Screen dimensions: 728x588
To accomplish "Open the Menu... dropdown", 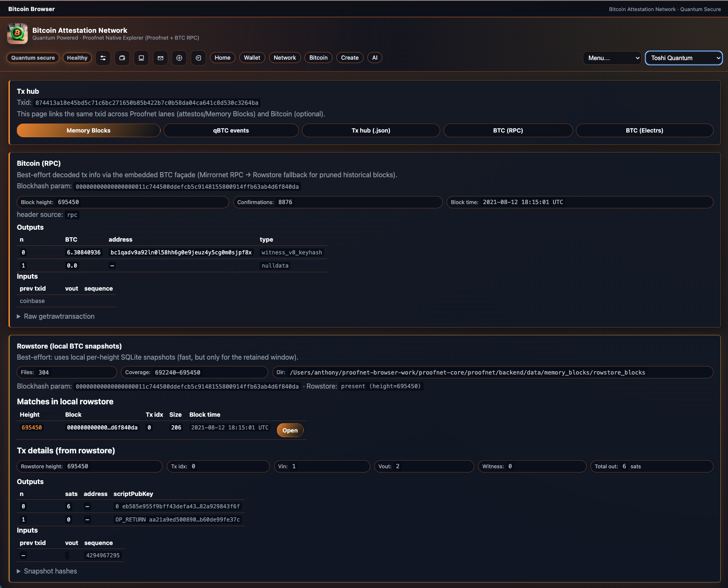I will tap(612, 58).
